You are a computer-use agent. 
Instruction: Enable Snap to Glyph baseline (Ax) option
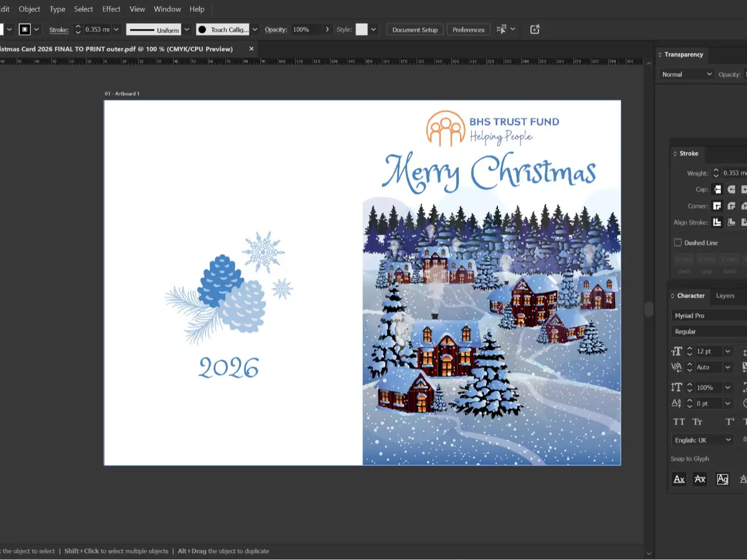coord(679,479)
